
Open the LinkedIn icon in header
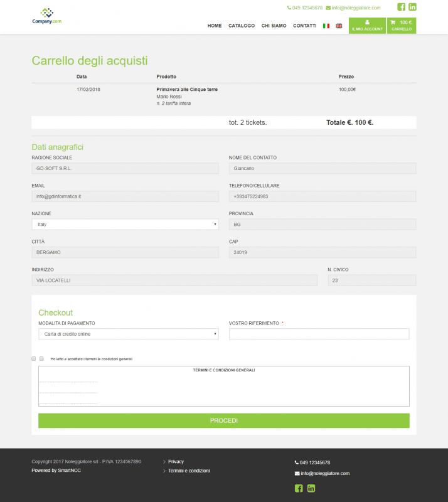pyautogui.click(x=412, y=7)
